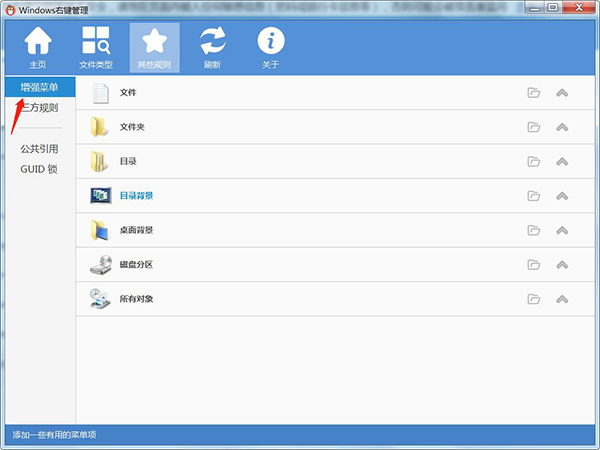
Task: Collapse the 文件 row chevron
Action: (x=562, y=93)
